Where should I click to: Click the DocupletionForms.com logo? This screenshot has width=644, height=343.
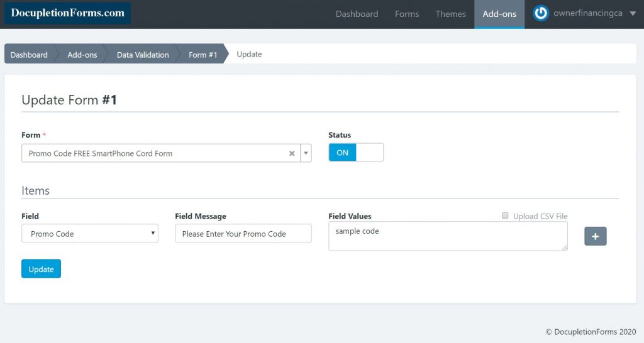pyautogui.click(x=67, y=13)
